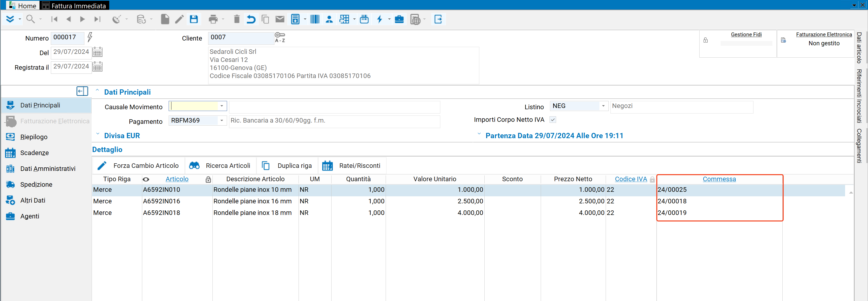Open the Causale Movimento dropdown
Viewport: 868px width, 301px height.
click(x=222, y=106)
